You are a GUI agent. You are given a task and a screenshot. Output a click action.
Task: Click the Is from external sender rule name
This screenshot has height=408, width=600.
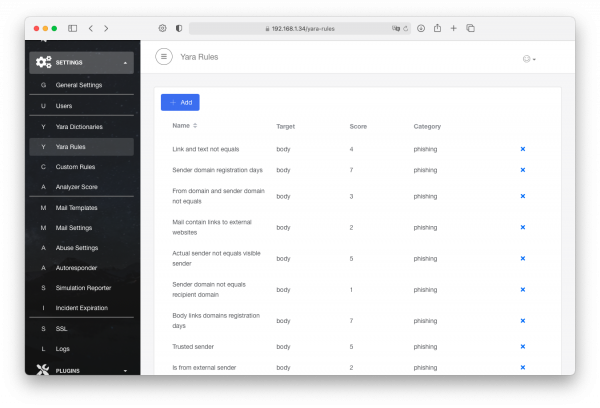pyautogui.click(x=204, y=368)
